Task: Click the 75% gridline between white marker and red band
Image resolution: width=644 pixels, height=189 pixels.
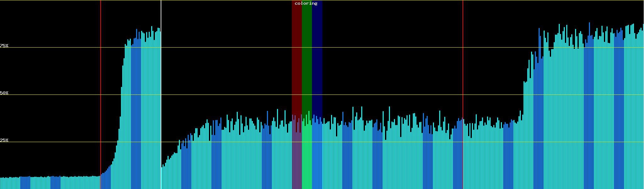Action: tap(226, 47)
